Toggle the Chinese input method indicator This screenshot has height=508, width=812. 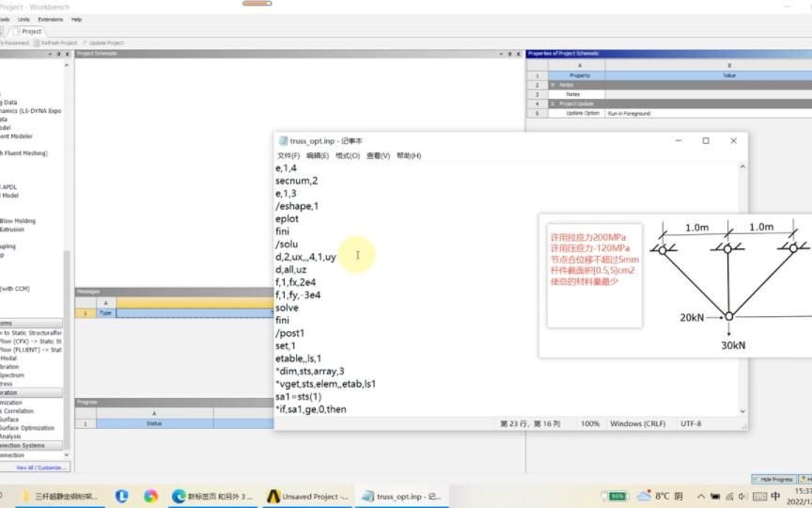[775, 496]
